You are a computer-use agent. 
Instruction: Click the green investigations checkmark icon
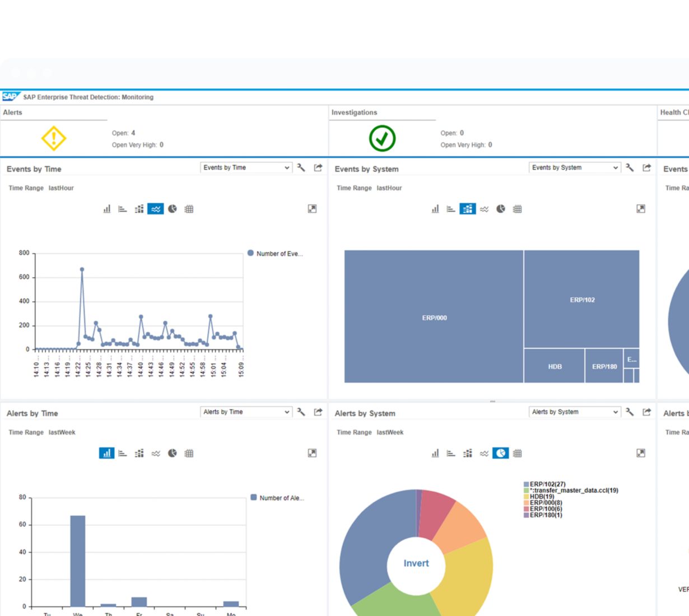pyautogui.click(x=382, y=138)
